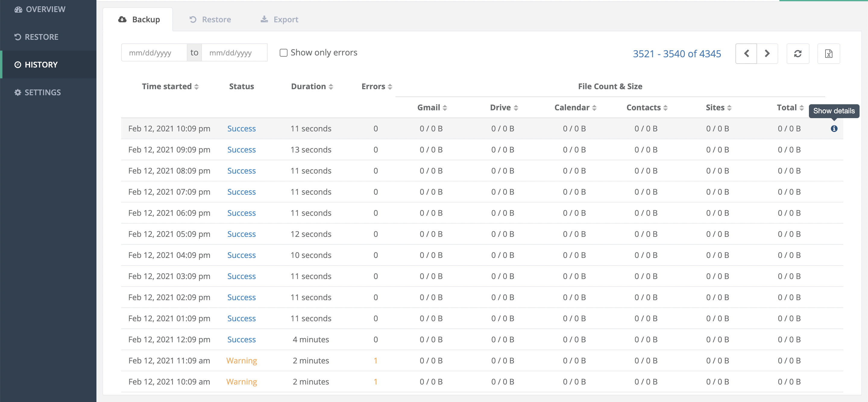The height and width of the screenshot is (402, 868).
Task: Click the 10 seconds duration cell
Action: click(311, 255)
